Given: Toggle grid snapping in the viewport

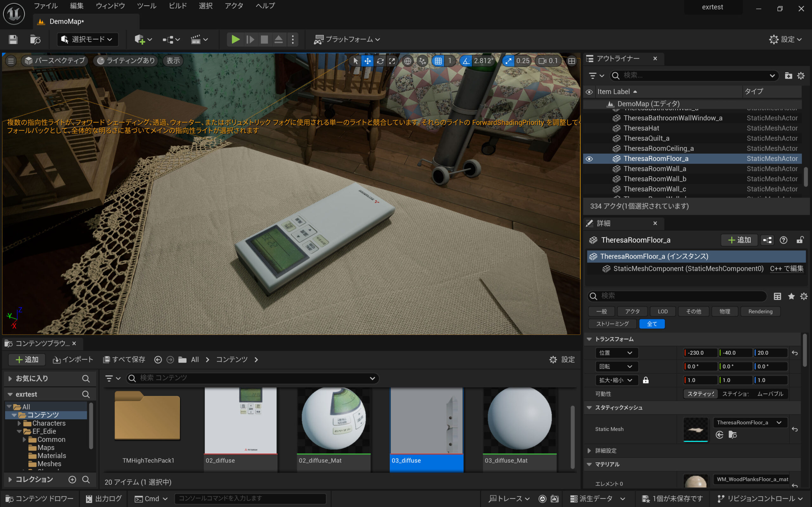Looking at the screenshot, I should pos(438,61).
